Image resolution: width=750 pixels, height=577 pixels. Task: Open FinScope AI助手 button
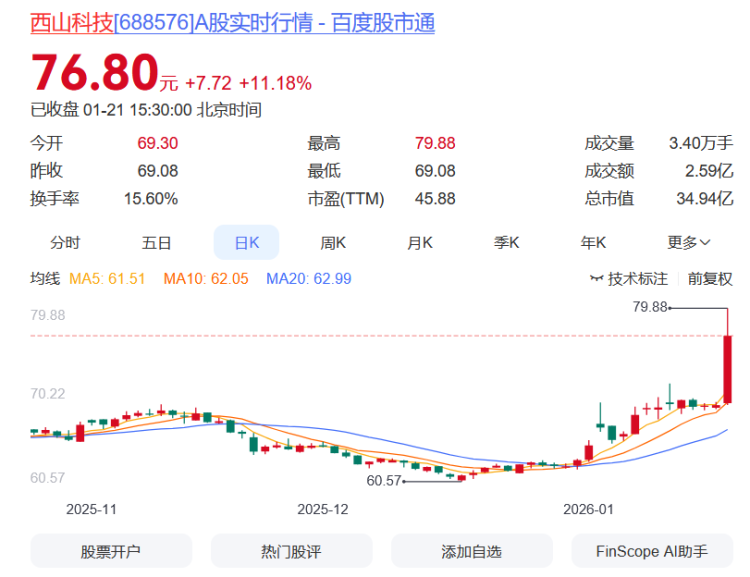click(652, 551)
